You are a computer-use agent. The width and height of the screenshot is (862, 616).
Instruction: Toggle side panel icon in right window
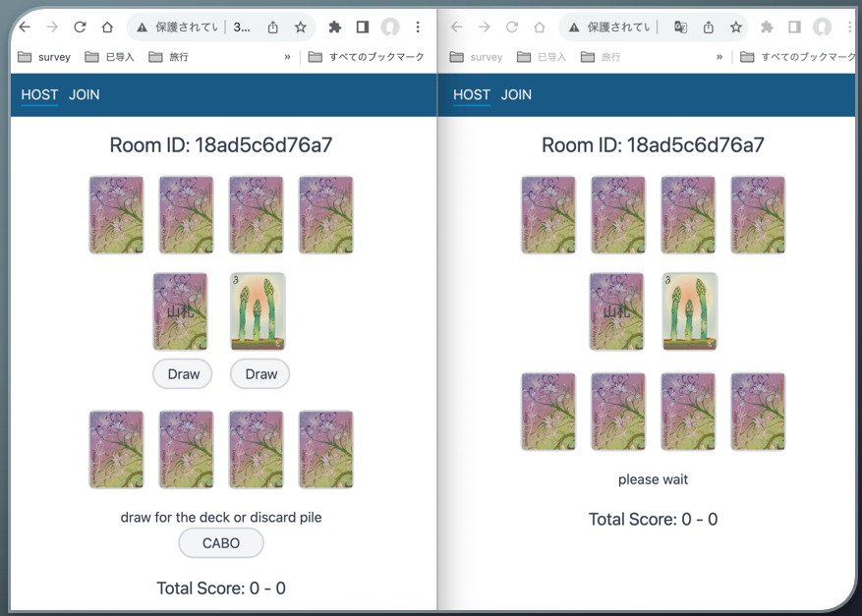[794, 27]
